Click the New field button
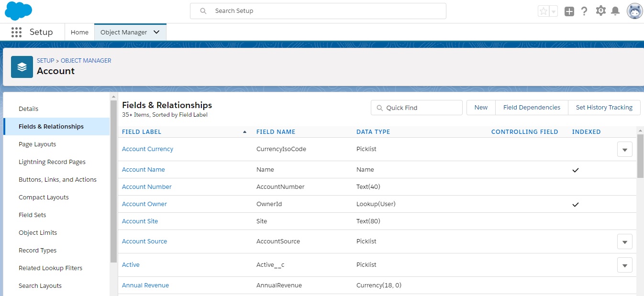644x296 pixels. [481, 108]
